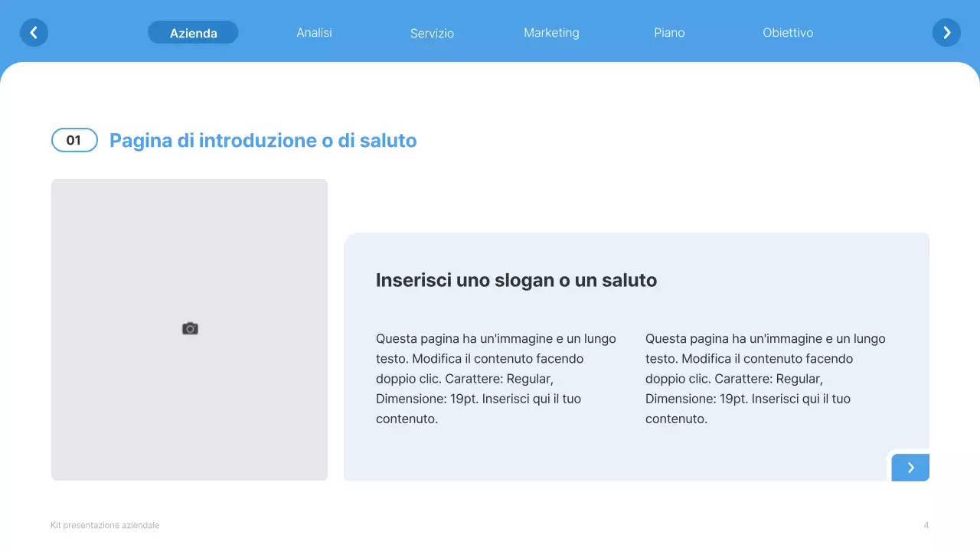The width and height of the screenshot is (980, 551).
Task: Open the Piano section tab
Action: coord(669,33)
